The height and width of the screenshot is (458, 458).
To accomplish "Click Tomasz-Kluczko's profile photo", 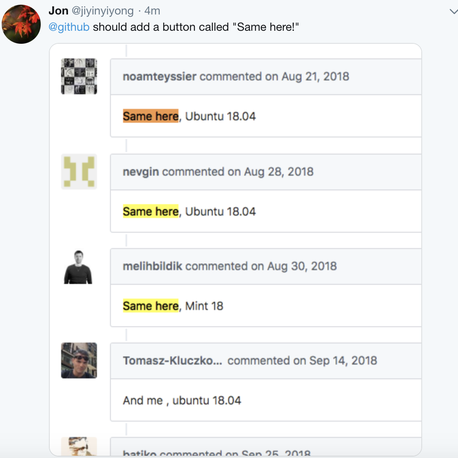I will pyautogui.click(x=79, y=360).
